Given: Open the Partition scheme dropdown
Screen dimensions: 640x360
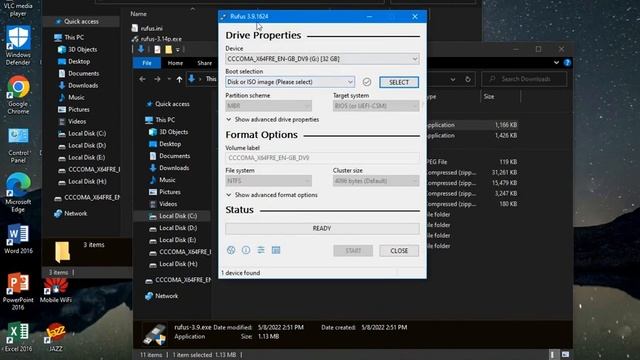Looking at the screenshot, I should [269, 106].
